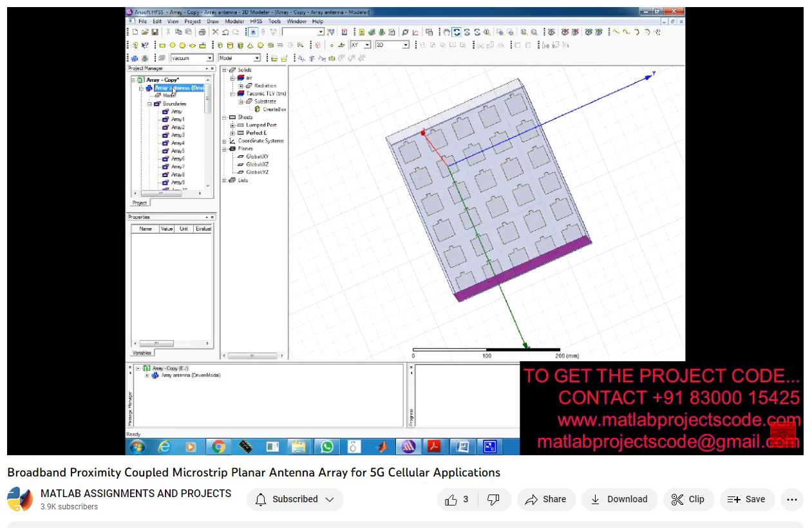This screenshot has height=528, width=812.
Task: Toggle the Subscribed bell button
Action: [295, 500]
